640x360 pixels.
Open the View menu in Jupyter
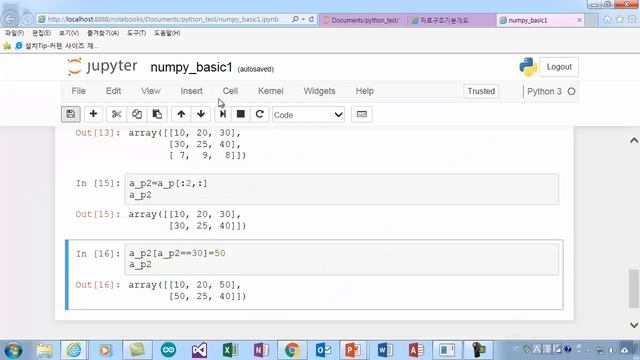tap(151, 91)
